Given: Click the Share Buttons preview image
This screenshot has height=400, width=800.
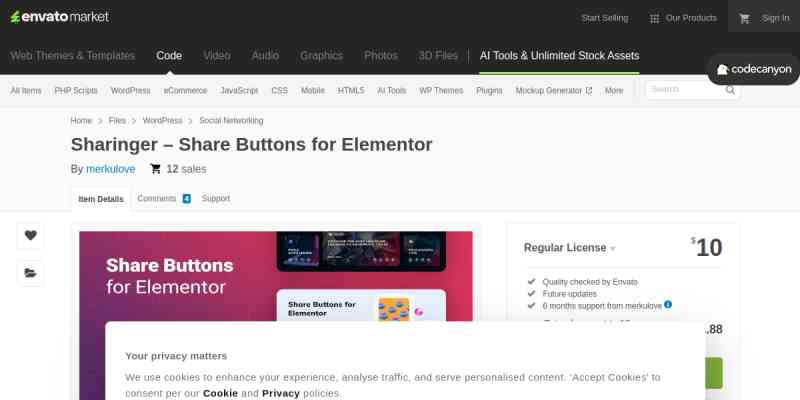Looking at the screenshot, I should 276,316.
